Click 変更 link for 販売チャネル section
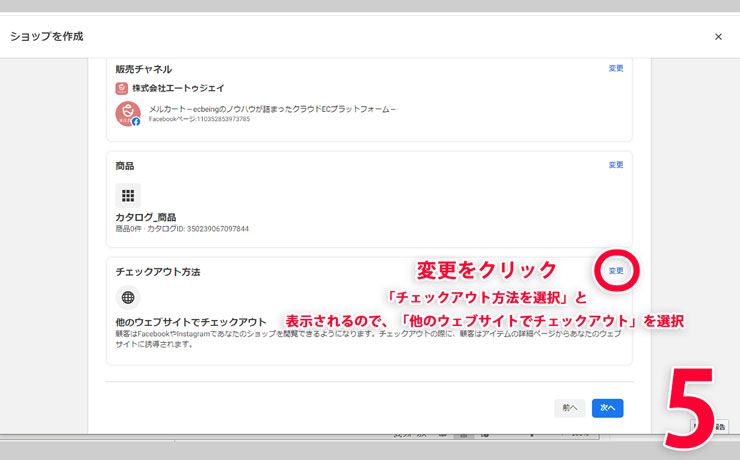 point(616,68)
